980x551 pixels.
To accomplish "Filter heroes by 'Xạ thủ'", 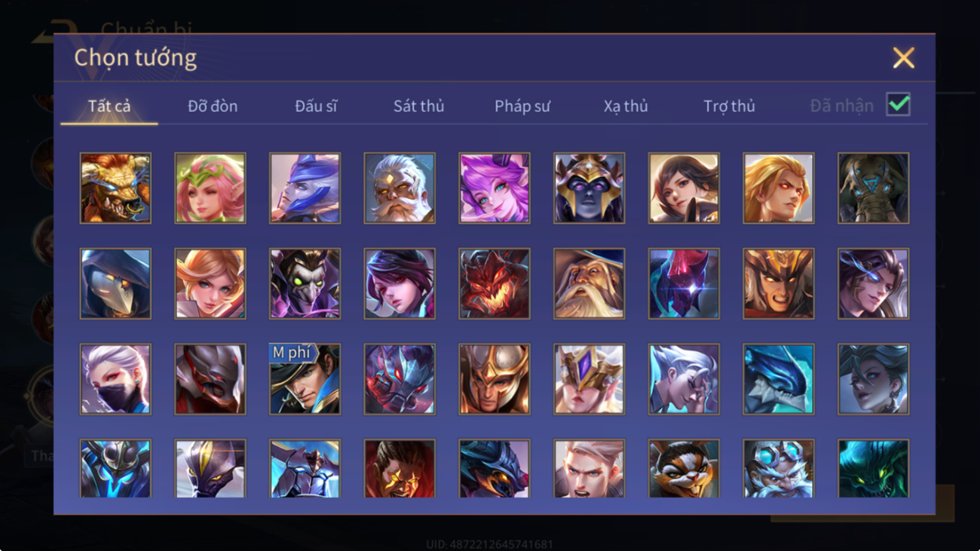I will tap(626, 106).
